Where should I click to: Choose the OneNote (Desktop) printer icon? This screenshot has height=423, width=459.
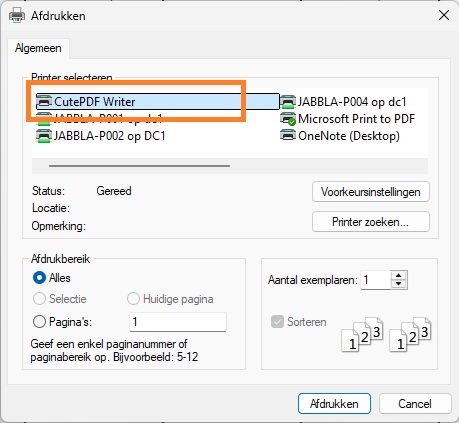point(288,136)
